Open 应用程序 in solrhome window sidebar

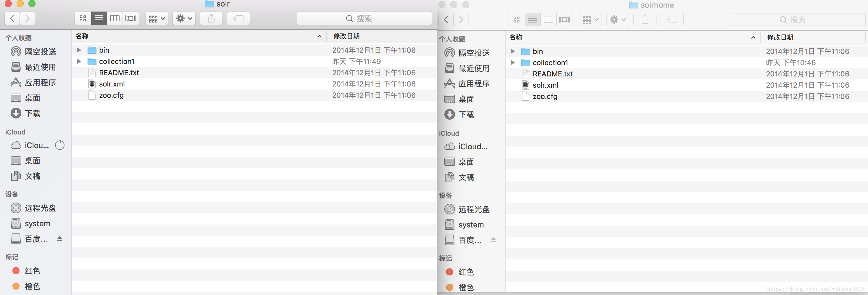[467, 84]
